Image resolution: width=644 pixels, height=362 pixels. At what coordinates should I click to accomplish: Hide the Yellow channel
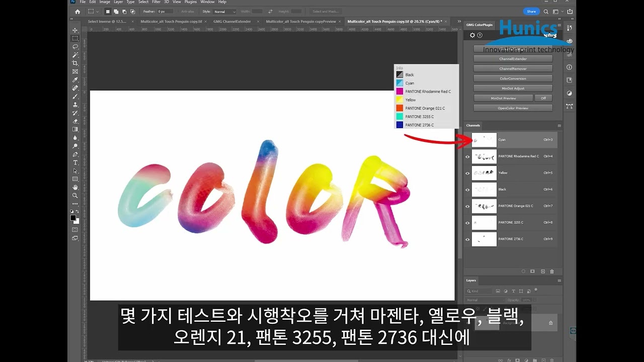(x=467, y=173)
